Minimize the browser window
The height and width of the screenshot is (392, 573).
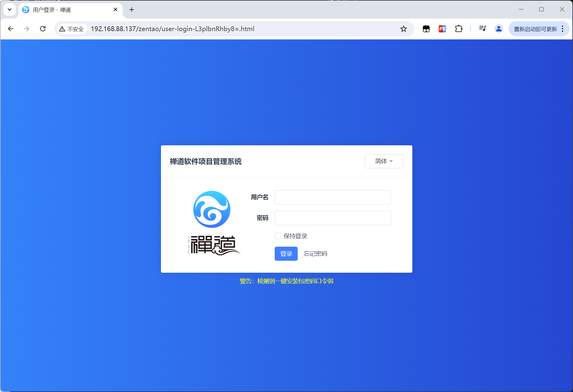(521, 10)
